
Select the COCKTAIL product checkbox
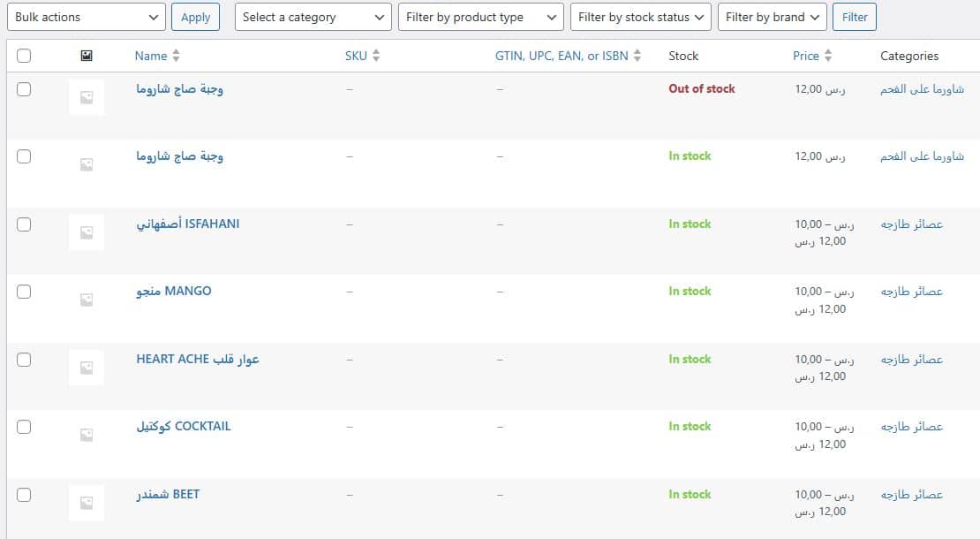coord(24,427)
